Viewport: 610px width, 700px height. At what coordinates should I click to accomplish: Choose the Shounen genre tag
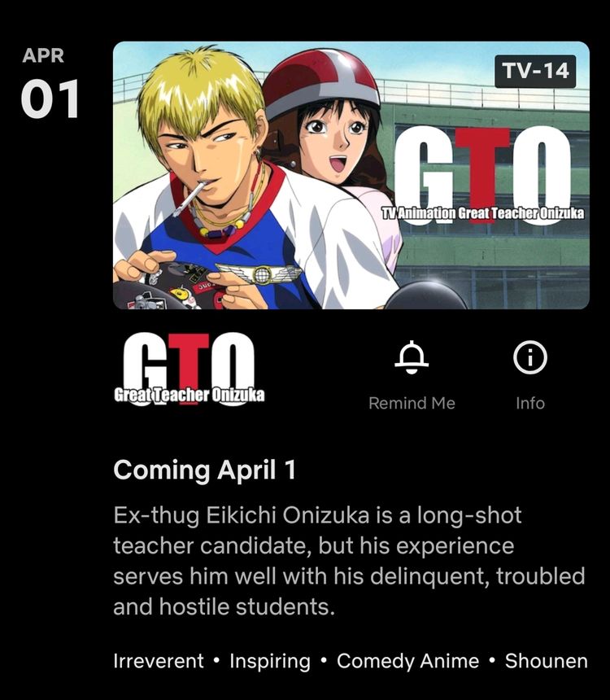(547, 661)
